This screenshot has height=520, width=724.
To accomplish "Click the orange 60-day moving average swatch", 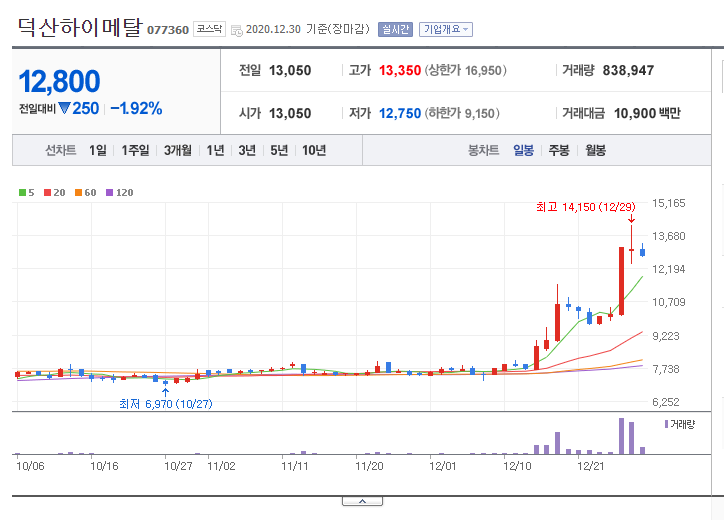I will (x=78, y=193).
